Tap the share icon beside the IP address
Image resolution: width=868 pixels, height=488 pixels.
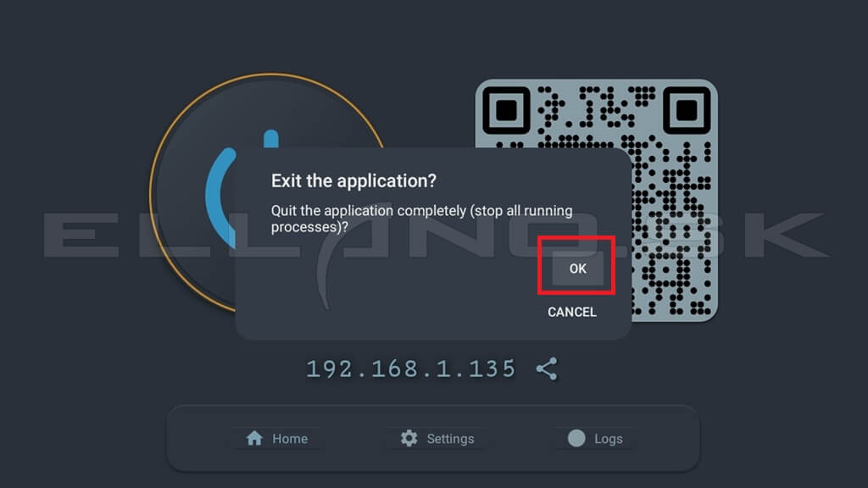[x=547, y=369]
